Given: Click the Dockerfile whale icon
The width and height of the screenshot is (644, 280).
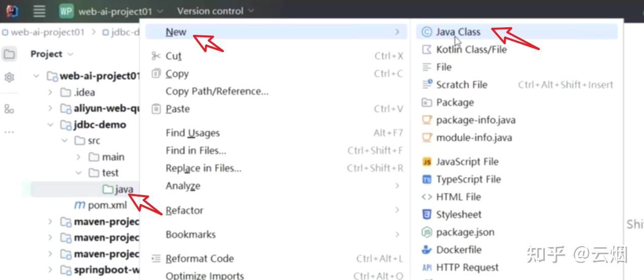Looking at the screenshot, I should [x=427, y=250].
